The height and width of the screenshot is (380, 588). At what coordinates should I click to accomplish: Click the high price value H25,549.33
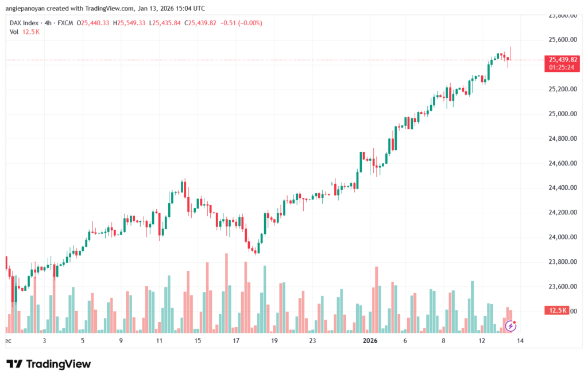click(130, 23)
